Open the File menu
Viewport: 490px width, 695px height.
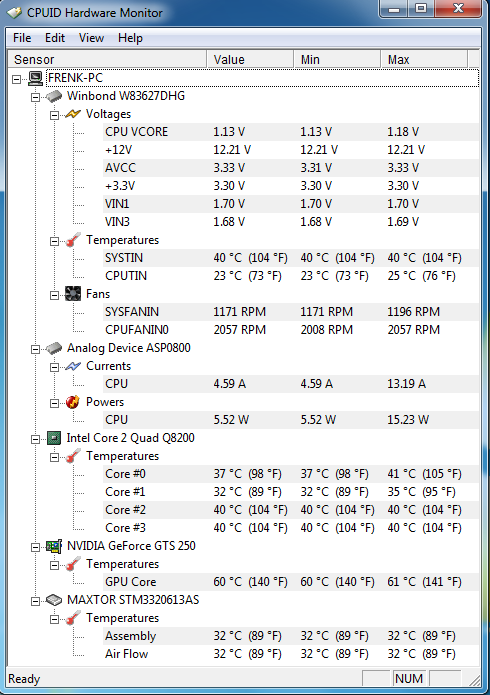click(22, 38)
